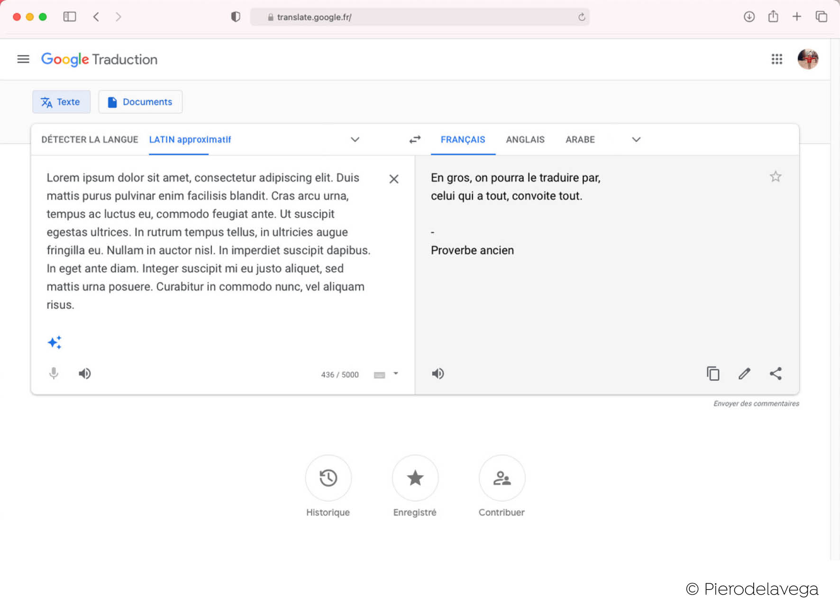Start voice input with the microphone
The width and height of the screenshot is (840, 616).
click(54, 374)
